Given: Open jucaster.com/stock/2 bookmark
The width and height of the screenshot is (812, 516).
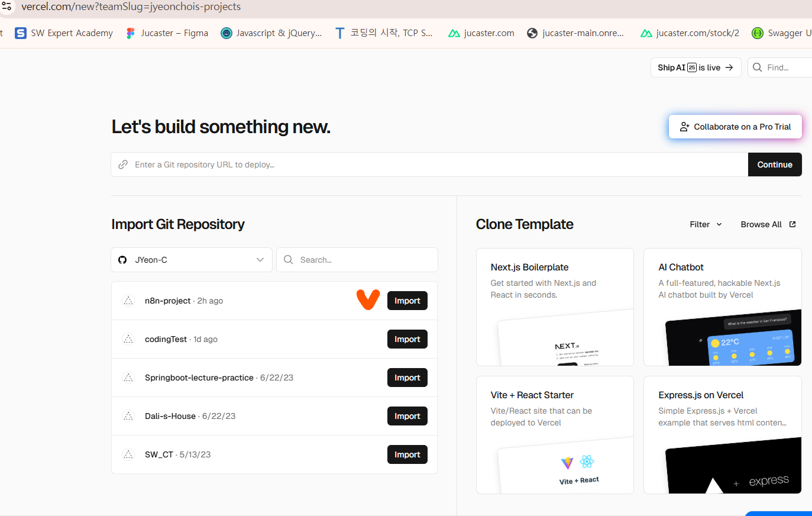Looking at the screenshot, I should (690, 33).
